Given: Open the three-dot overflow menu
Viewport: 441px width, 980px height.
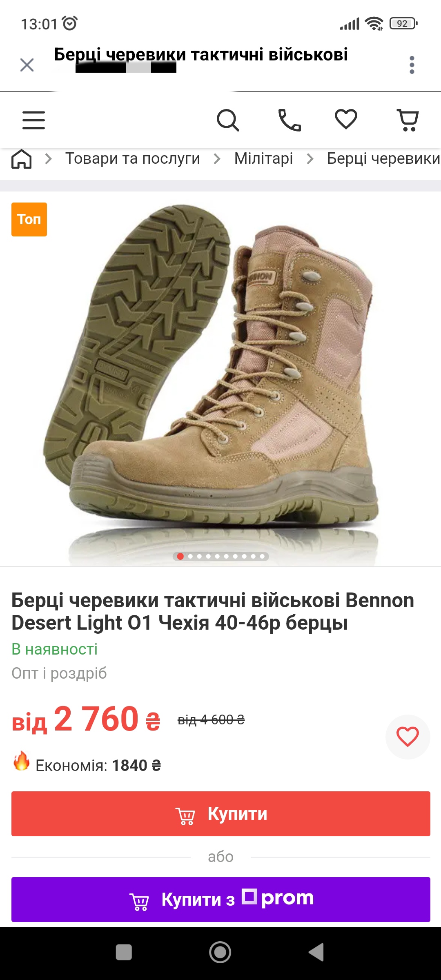Looking at the screenshot, I should click(412, 65).
